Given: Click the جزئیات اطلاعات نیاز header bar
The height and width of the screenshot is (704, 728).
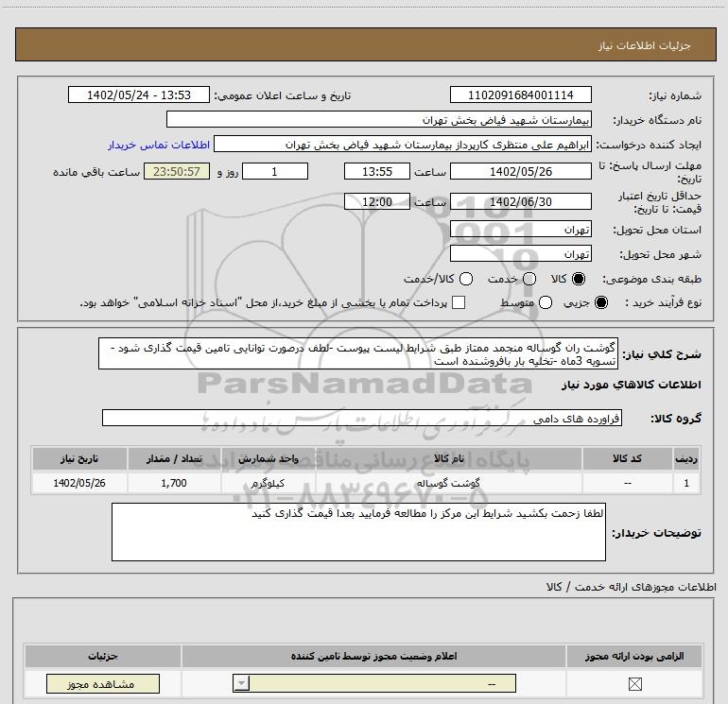Looking at the screenshot, I should pos(366,45).
